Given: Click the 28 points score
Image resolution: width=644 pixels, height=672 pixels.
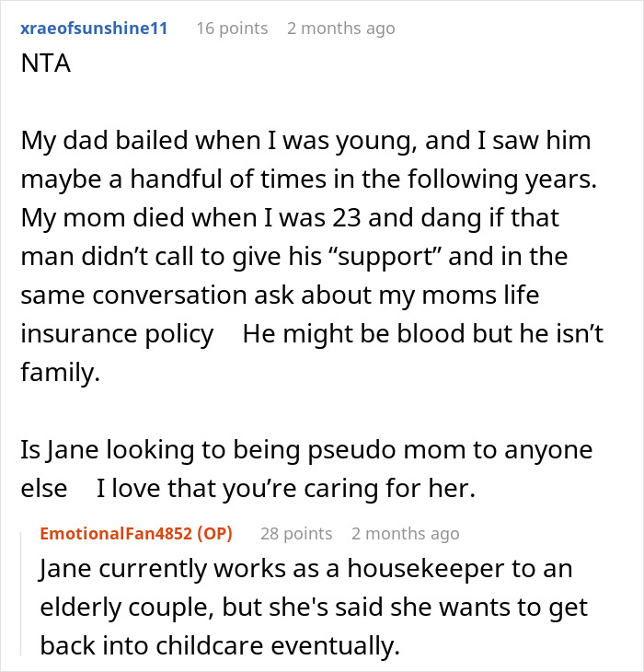Looking at the screenshot, I should (x=296, y=534).
